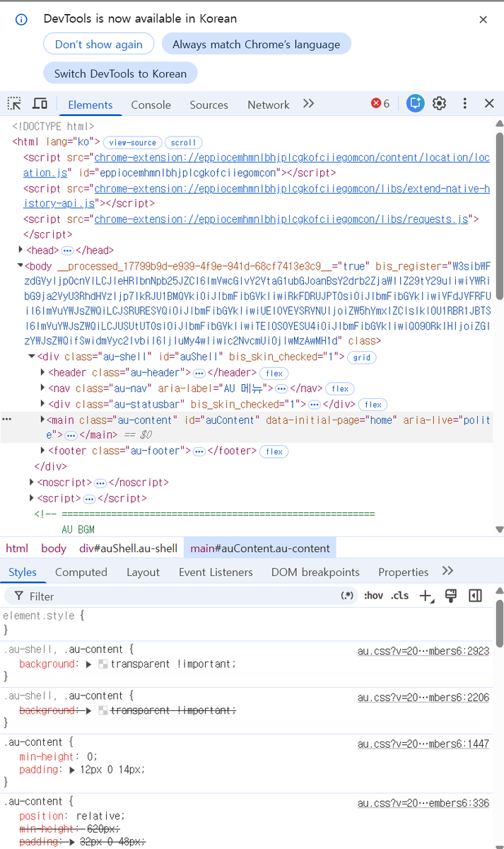
Task: Click the red error count badge
Action: (380, 104)
